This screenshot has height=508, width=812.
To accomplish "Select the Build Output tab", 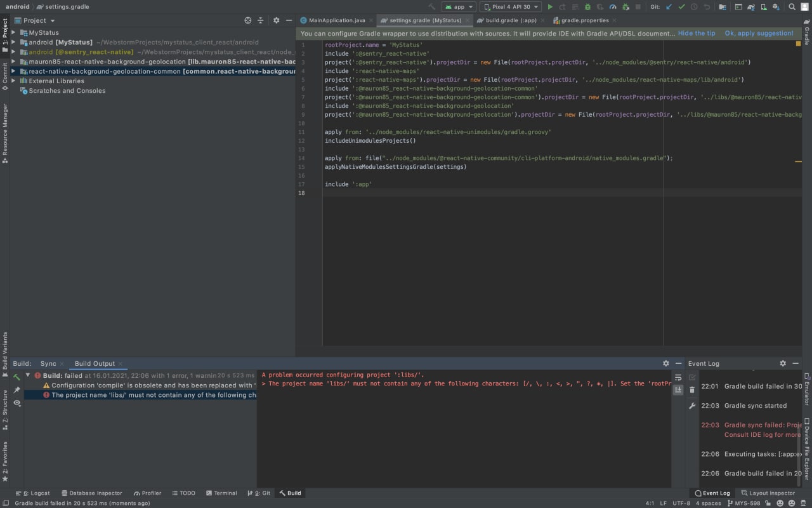I will coord(95,363).
